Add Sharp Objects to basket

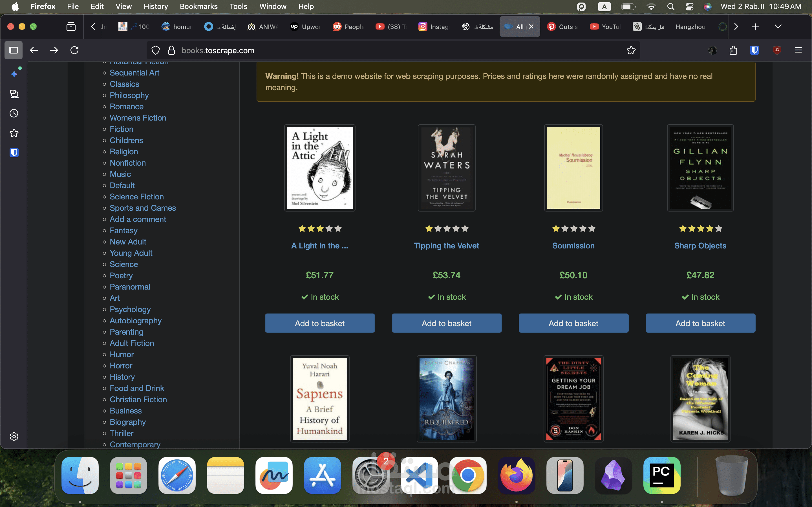700,323
